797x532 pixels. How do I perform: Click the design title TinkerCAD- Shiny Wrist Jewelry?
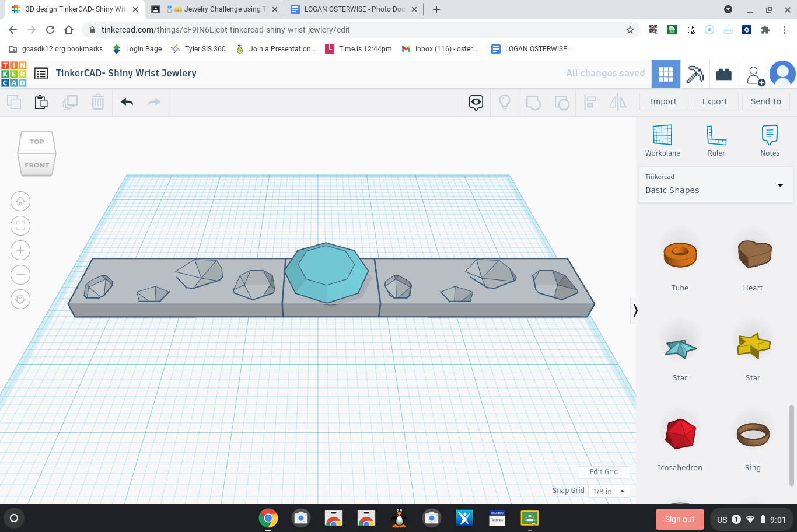click(126, 73)
